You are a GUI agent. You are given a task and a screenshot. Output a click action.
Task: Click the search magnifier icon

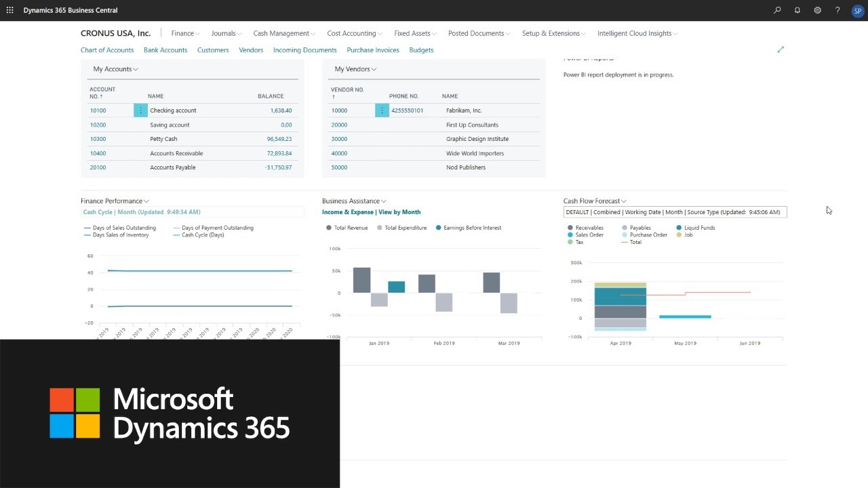(x=777, y=10)
